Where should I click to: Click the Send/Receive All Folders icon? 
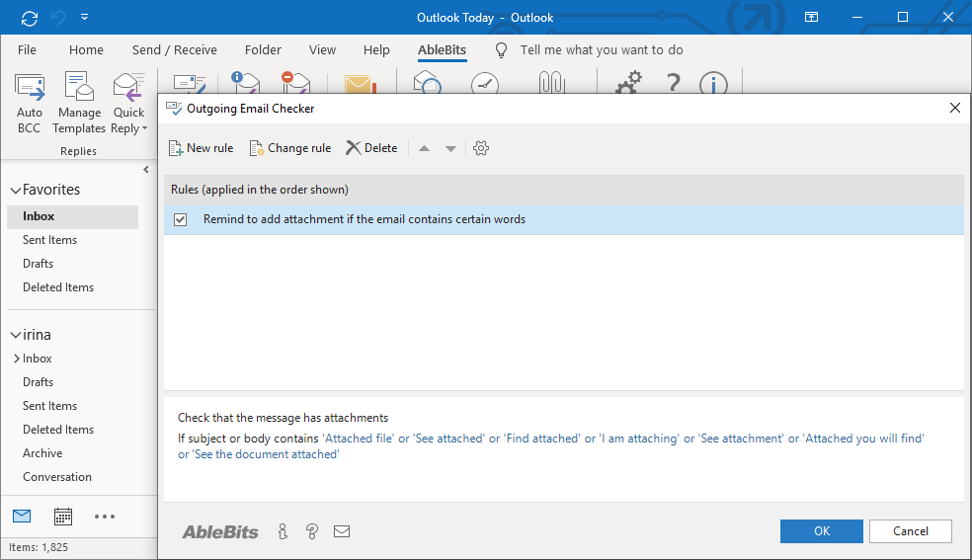[x=29, y=18]
